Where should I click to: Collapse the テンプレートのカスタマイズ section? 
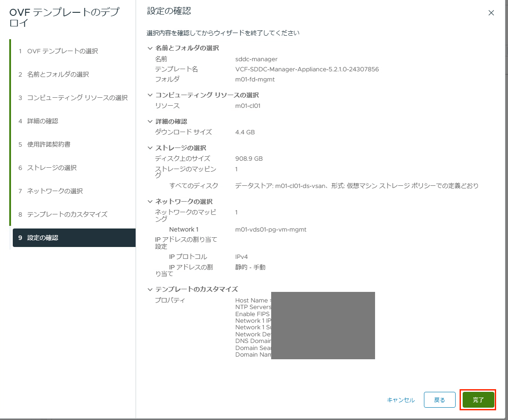click(150, 289)
